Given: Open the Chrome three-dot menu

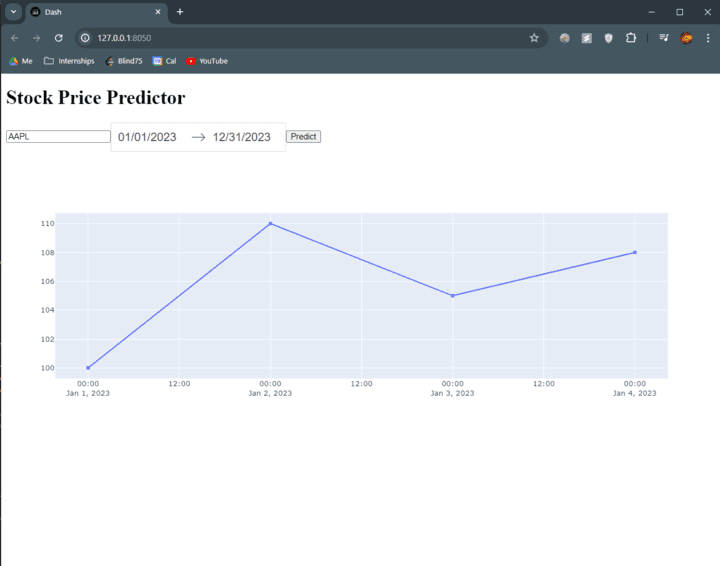Looking at the screenshot, I should click(708, 38).
